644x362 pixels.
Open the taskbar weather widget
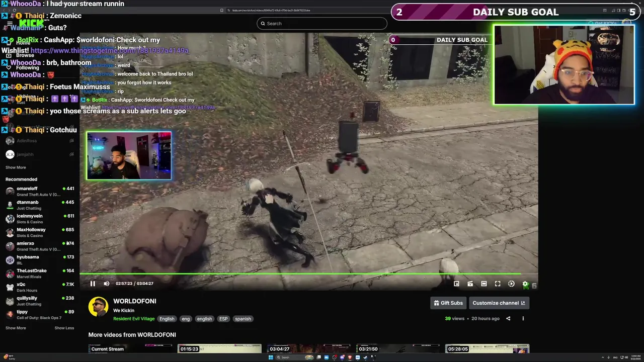[x=9, y=357]
